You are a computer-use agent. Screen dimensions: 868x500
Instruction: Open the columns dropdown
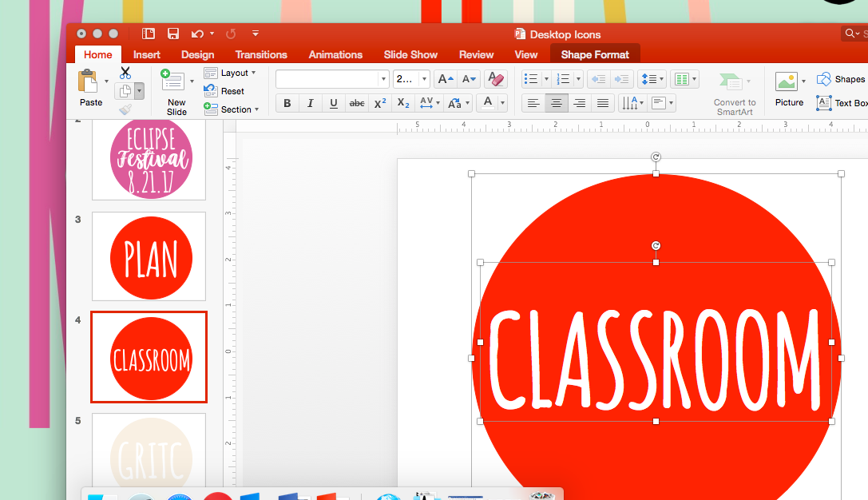[685, 79]
